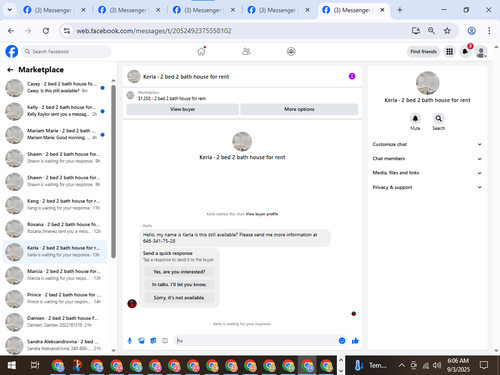Click the Search Facebook field

click(67, 52)
